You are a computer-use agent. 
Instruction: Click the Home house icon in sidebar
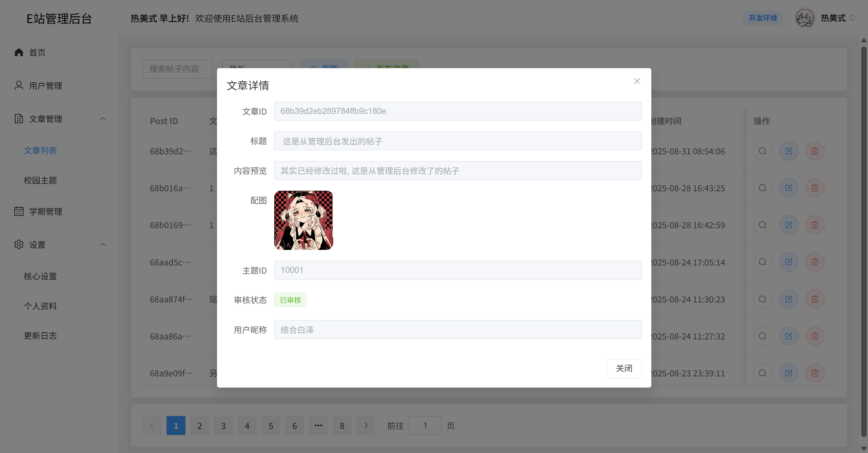point(19,52)
